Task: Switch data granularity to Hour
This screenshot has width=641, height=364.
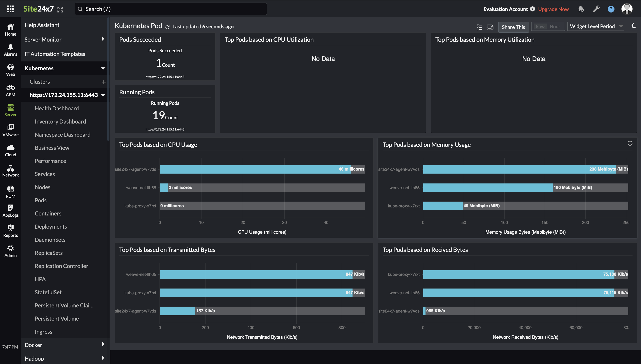Action: (555, 26)
